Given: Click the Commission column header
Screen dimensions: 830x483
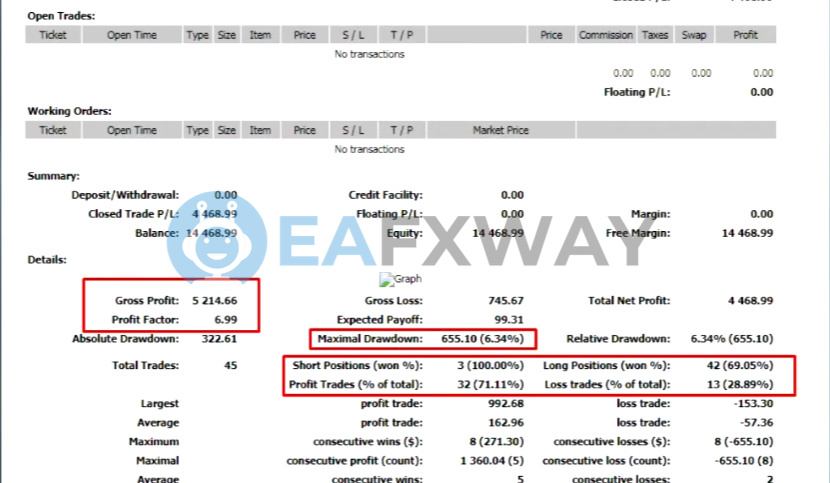Looking at the screenshot, I should [x=605, y=35].
